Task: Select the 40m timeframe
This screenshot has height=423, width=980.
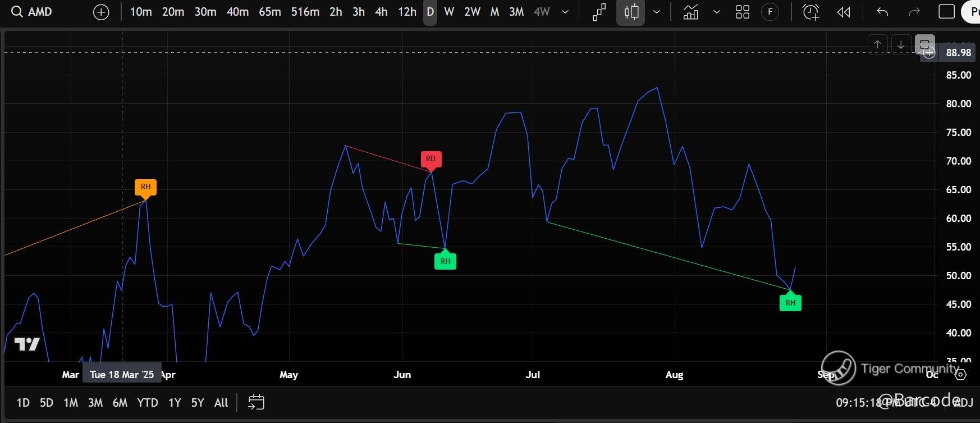Action: coord(237,12)
